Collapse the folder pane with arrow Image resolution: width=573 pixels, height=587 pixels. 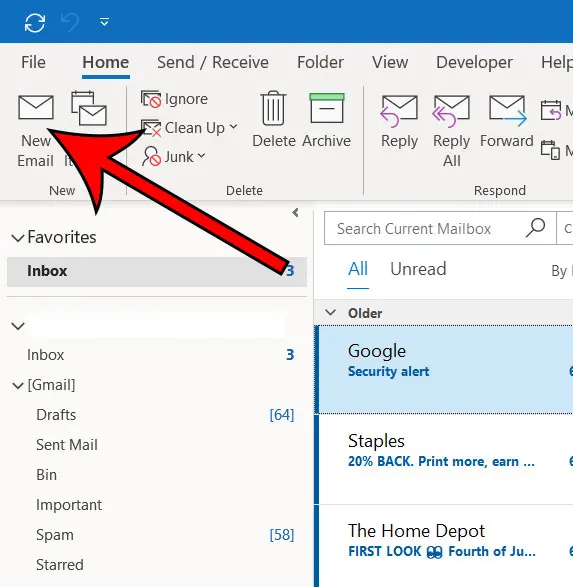point(295,213)
